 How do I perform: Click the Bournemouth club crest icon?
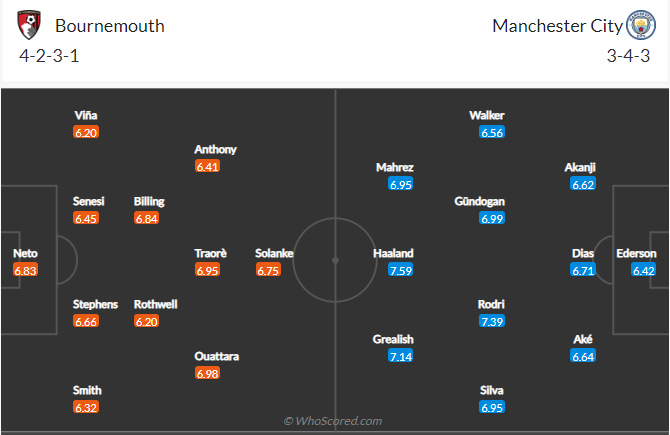point(30,24)
